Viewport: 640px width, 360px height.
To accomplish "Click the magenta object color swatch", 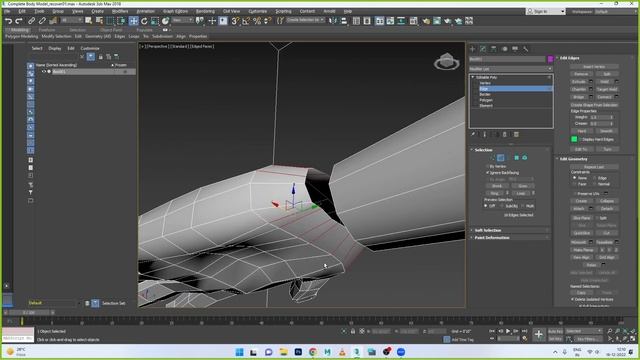I will [550, 59].
